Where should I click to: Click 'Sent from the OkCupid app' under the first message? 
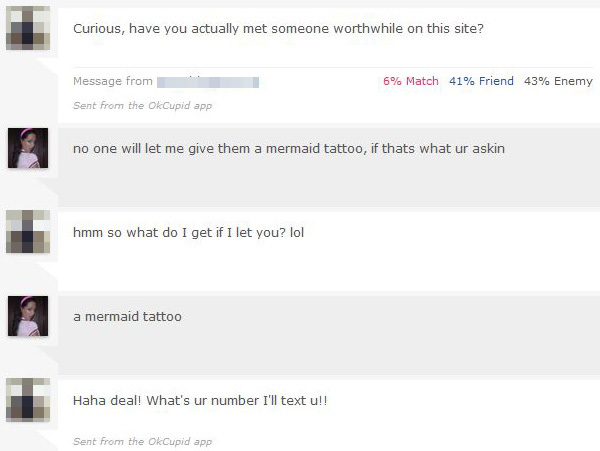pyautogui.click(x=142, y=105)
